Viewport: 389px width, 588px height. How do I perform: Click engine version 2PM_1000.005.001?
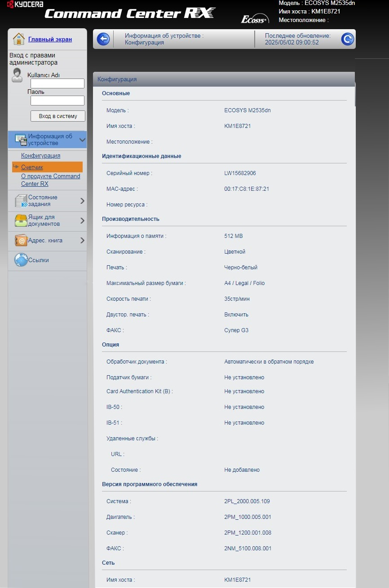(248, 517)
